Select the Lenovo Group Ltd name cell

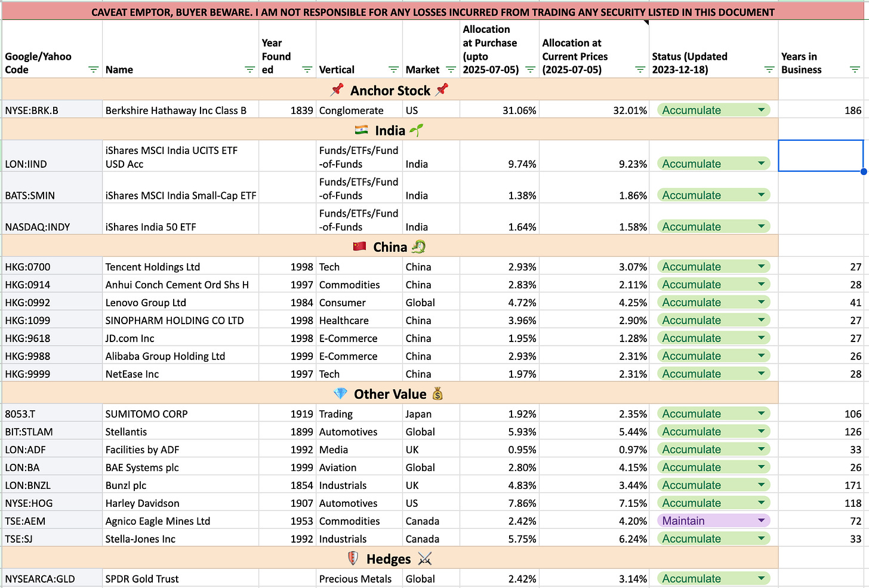tap(181, 302)
